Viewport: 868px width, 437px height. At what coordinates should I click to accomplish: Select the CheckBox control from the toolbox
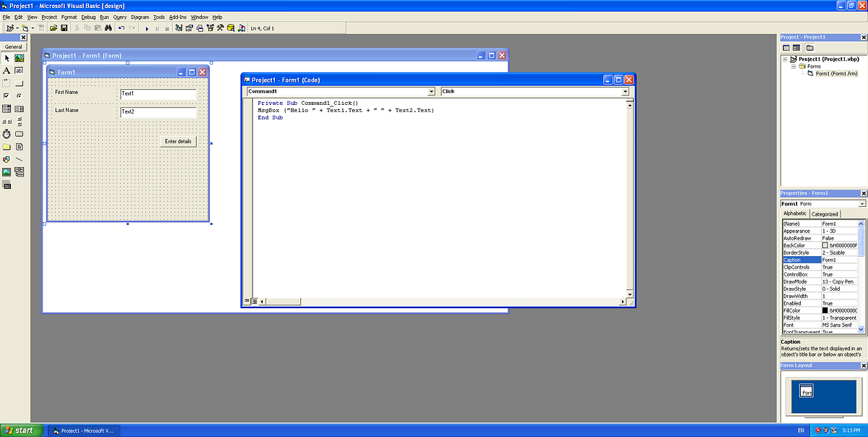coord(7,95)
